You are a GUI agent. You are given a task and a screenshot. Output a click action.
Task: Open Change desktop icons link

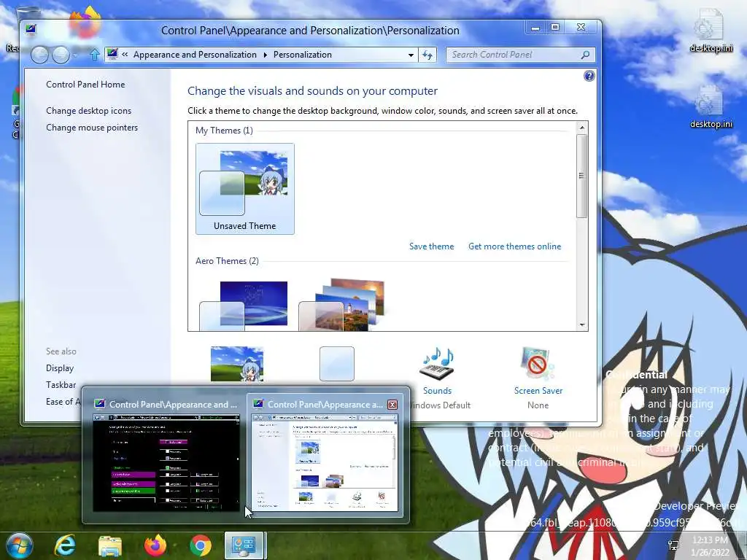88,111
